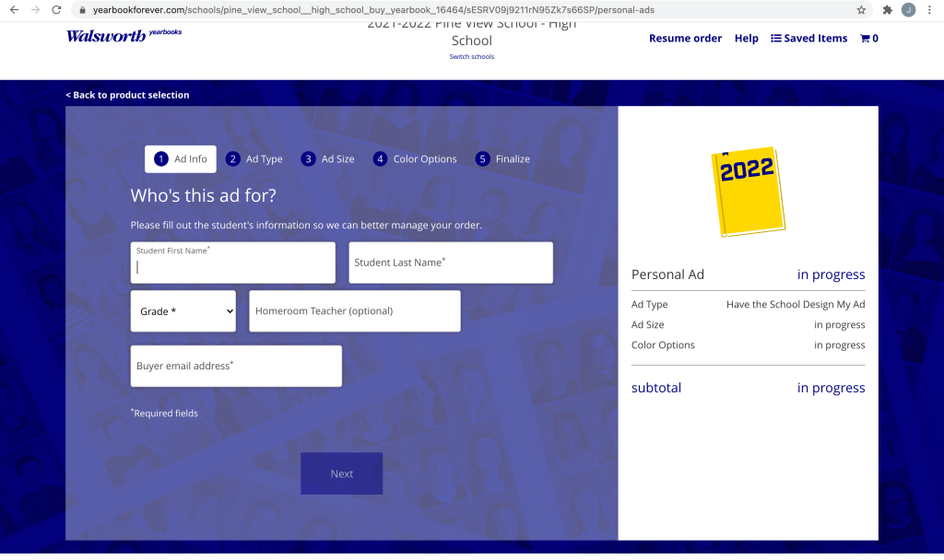Screen dimensions: 944x560
Task: Open the shopping cart icon
Action: pyautogui.click(x=868, y=39)
